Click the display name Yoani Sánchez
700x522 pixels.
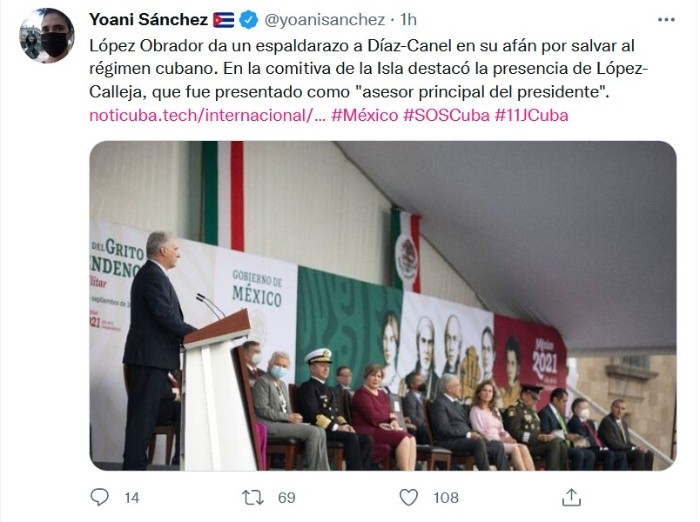pyautogui.click(x=148, y=19)
